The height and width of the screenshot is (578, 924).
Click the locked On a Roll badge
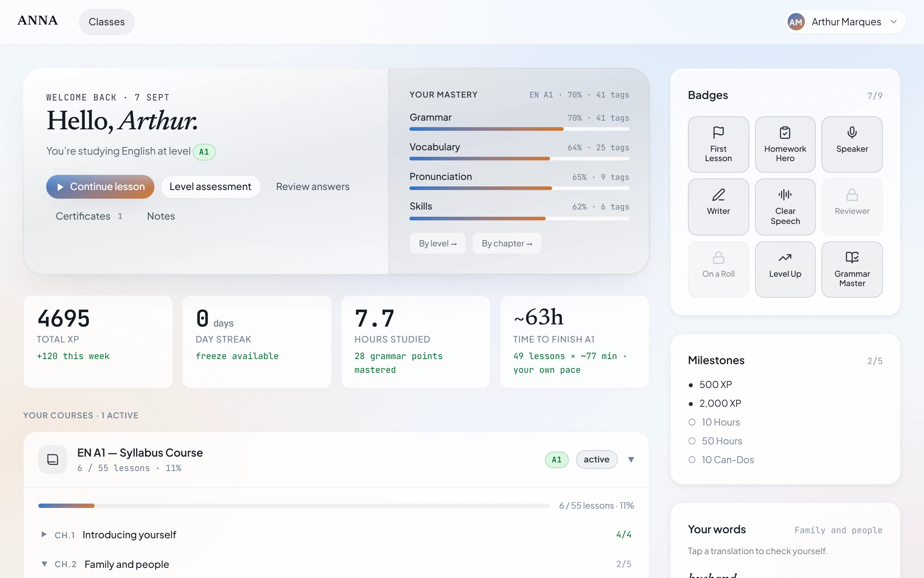pos(718,269)
